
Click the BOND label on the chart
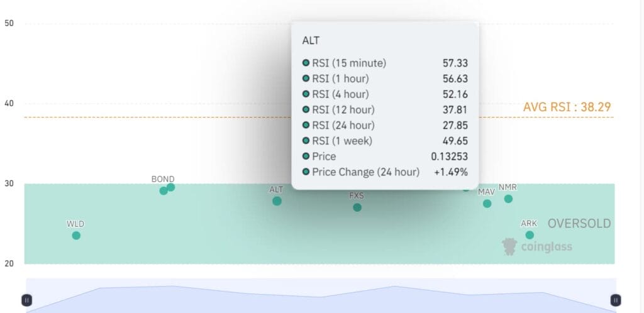163,179
